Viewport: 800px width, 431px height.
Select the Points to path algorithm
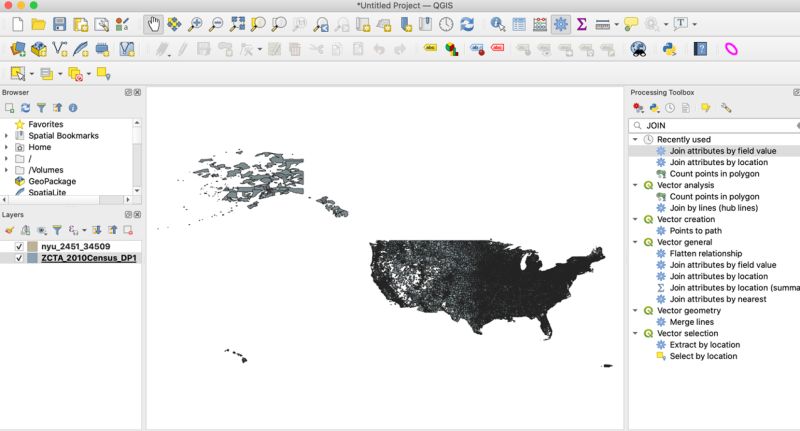click(x=695, y=231)
